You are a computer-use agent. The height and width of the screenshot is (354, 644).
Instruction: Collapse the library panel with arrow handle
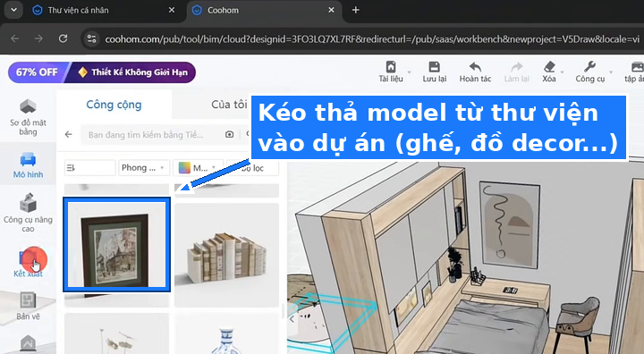292,318
